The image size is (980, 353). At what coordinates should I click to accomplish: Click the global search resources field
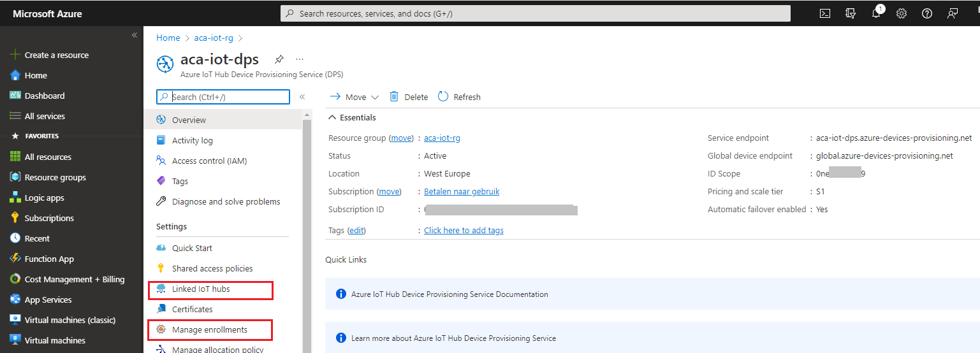(535, 13)
